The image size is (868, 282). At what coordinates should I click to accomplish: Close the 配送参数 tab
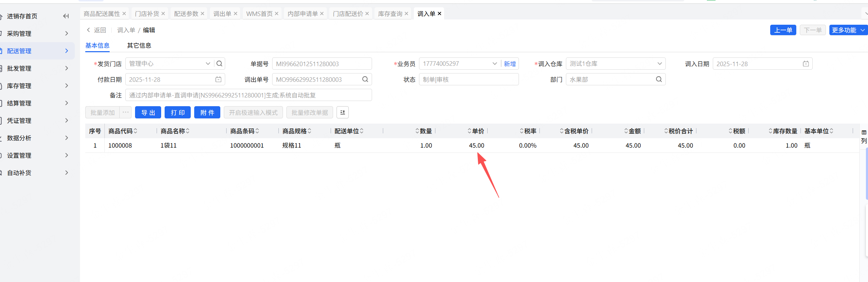[x=202, y=14]
